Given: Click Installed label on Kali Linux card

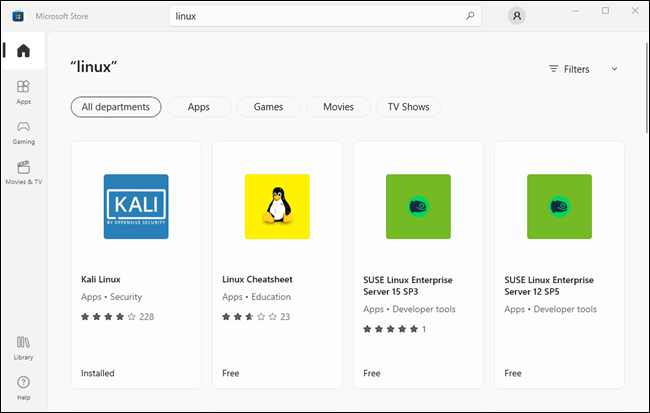Looking at the screenshot, I should click(97, 373).
